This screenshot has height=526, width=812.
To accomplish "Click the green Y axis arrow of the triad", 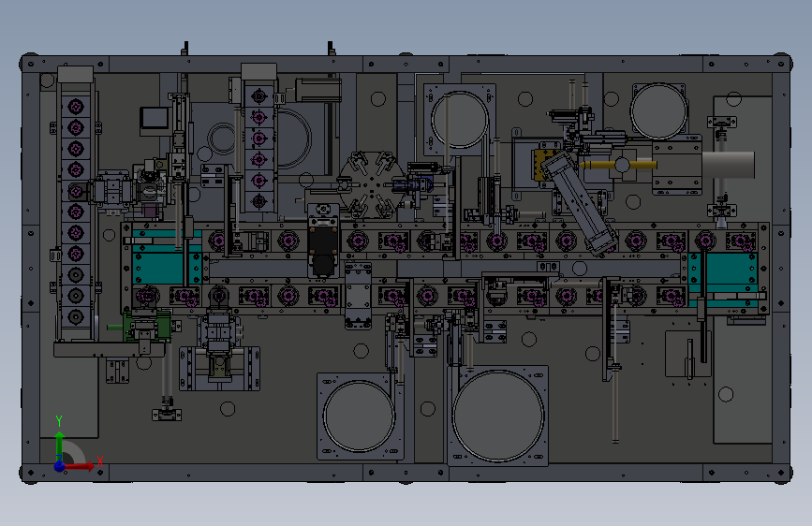I will click(x=60, y=446).
